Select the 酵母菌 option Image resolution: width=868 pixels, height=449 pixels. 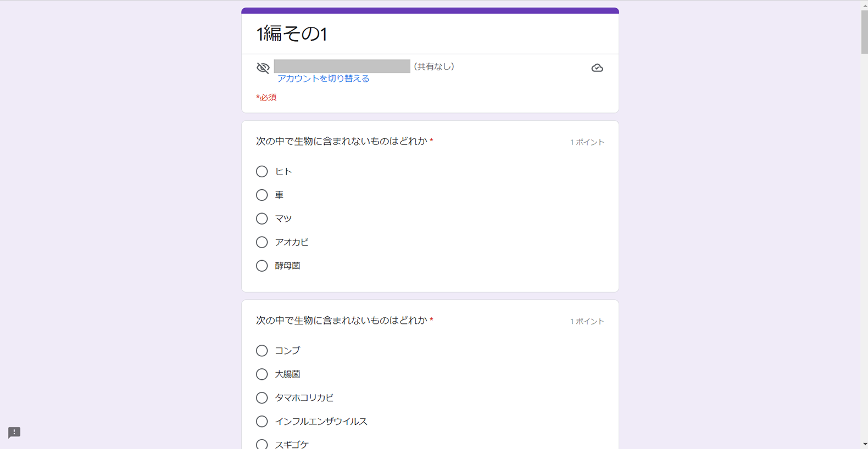pyautogui.click(x=262, y=266)
